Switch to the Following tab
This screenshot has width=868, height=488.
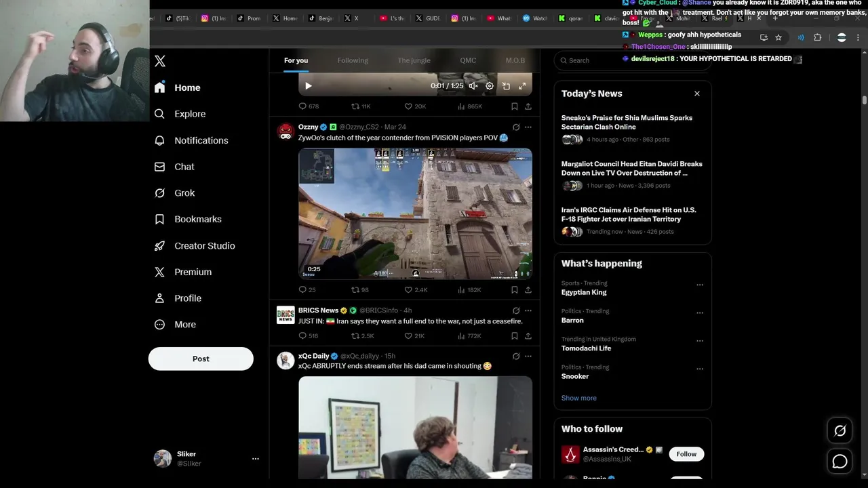tap(353, 60)
